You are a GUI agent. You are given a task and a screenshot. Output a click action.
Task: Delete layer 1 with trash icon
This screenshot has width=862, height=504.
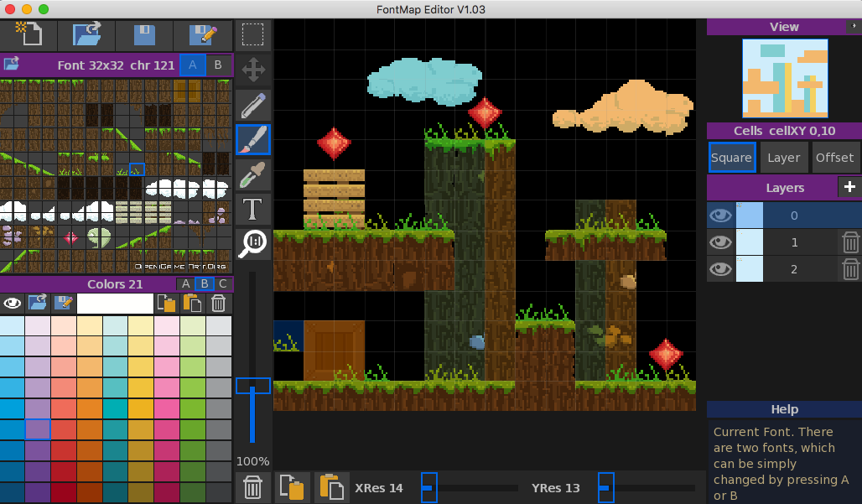[x=850, y=242]
